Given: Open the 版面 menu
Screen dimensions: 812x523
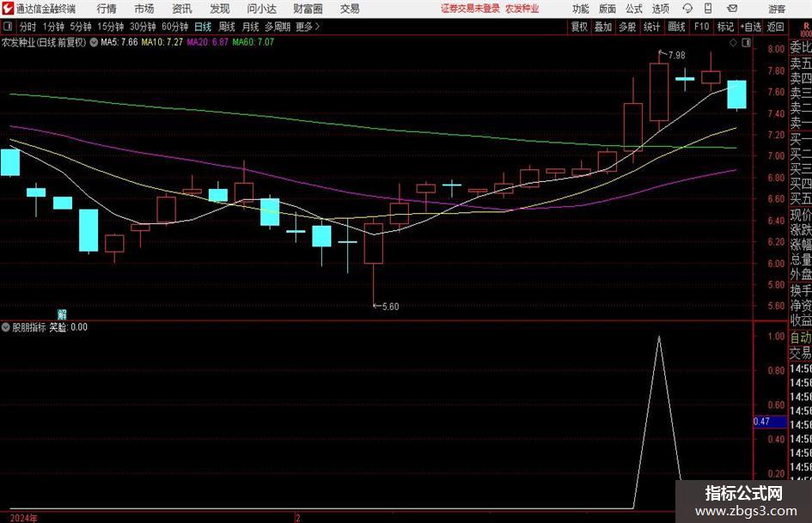Looking at the screenshot, I should coord(607,9).
